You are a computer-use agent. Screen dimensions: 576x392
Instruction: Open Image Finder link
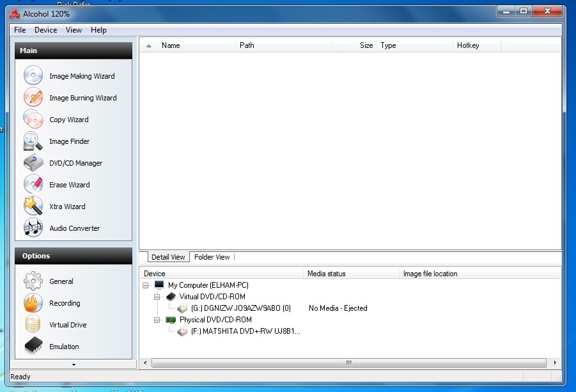[70, 141]
